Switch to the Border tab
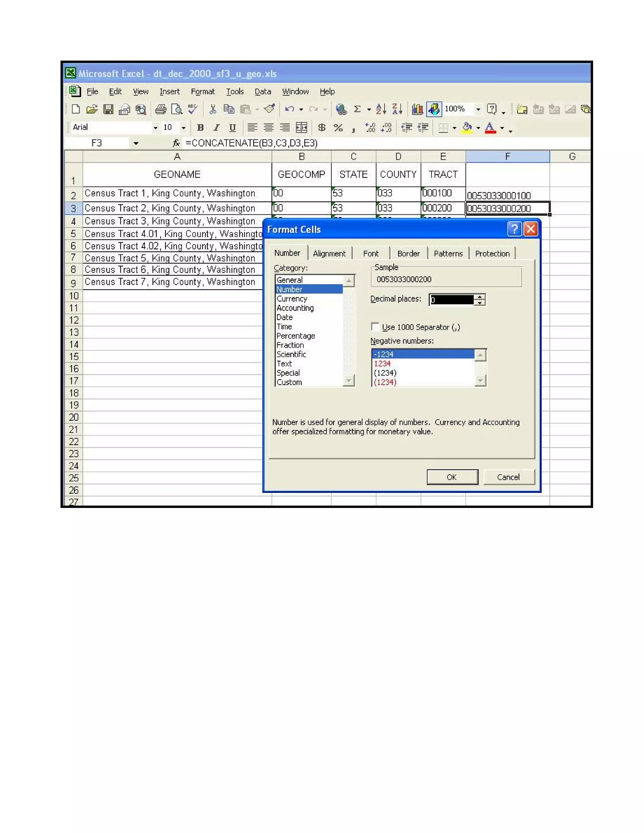The height and width of the screenshot is (833, 644). point(408,253)
